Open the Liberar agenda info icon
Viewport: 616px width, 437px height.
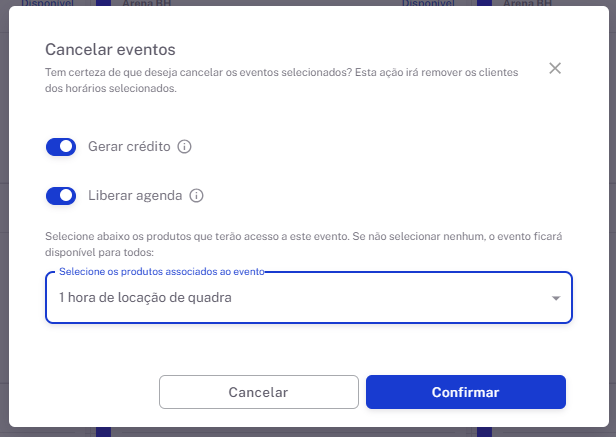tap(197, 196)
